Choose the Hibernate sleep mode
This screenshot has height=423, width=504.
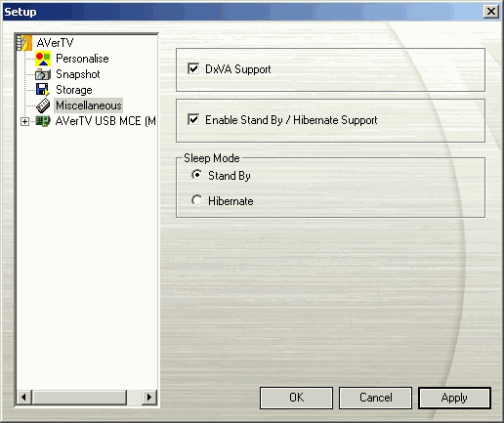196,200
